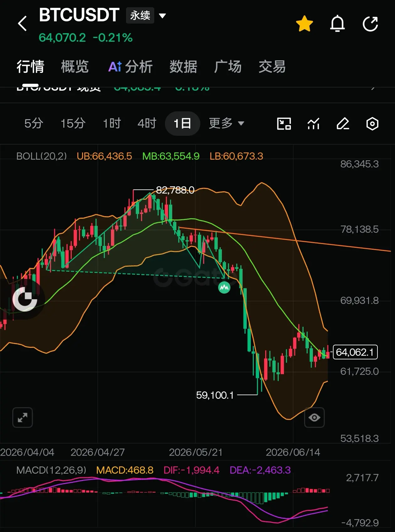Tap the -0.21% change value
The height and width of the screenshot is (532, 395).
pyautogui.click(x=113, y=38)
